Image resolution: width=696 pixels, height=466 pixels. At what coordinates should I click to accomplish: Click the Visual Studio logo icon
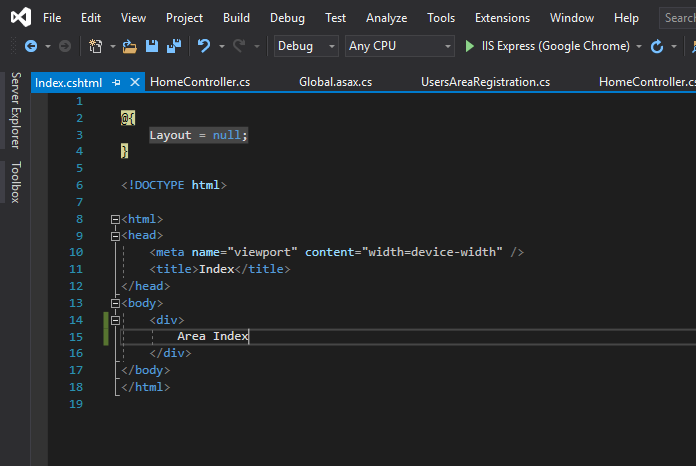[21, 17]
